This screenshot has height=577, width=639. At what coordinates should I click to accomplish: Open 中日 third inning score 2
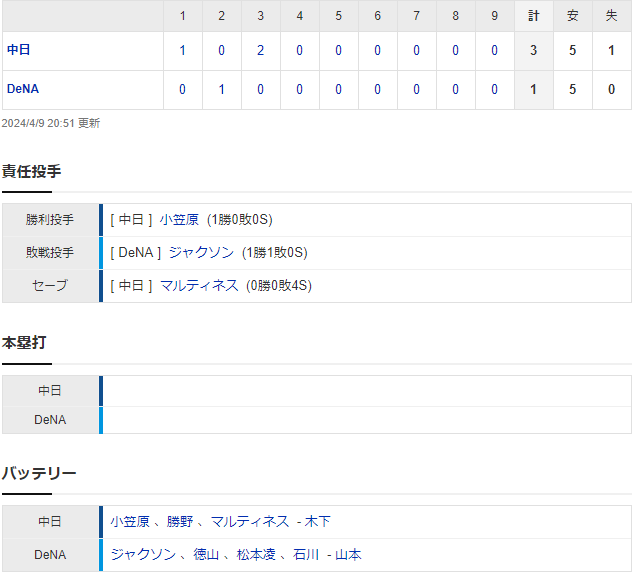(x=260, y=51)
